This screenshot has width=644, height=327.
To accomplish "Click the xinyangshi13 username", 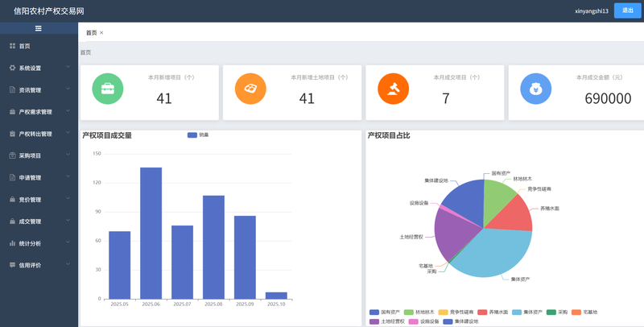I will click(x=591, y=11).
